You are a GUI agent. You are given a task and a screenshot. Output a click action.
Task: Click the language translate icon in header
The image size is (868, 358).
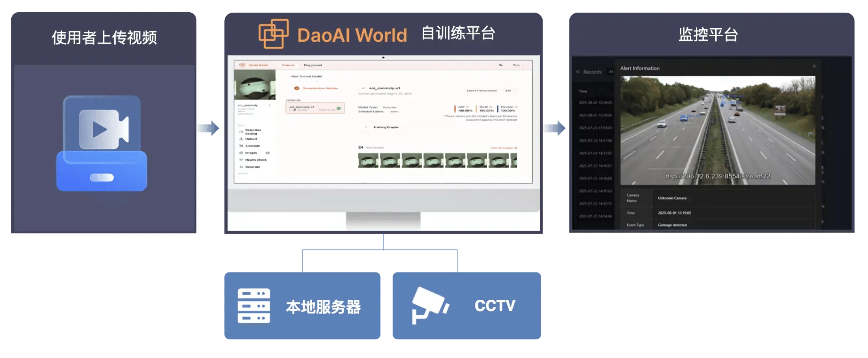[x=501, y=65]
